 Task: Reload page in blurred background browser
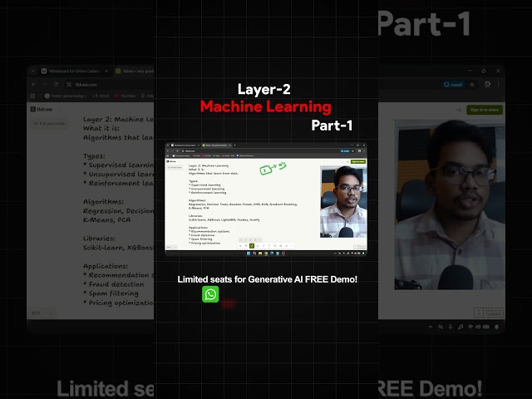(x=56, y=84)
